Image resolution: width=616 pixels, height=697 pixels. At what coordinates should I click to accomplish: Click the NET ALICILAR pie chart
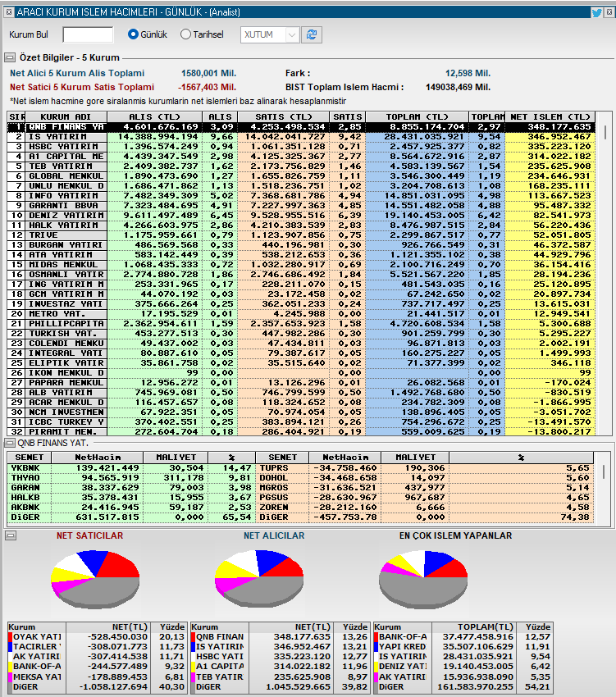click(259, 578)
